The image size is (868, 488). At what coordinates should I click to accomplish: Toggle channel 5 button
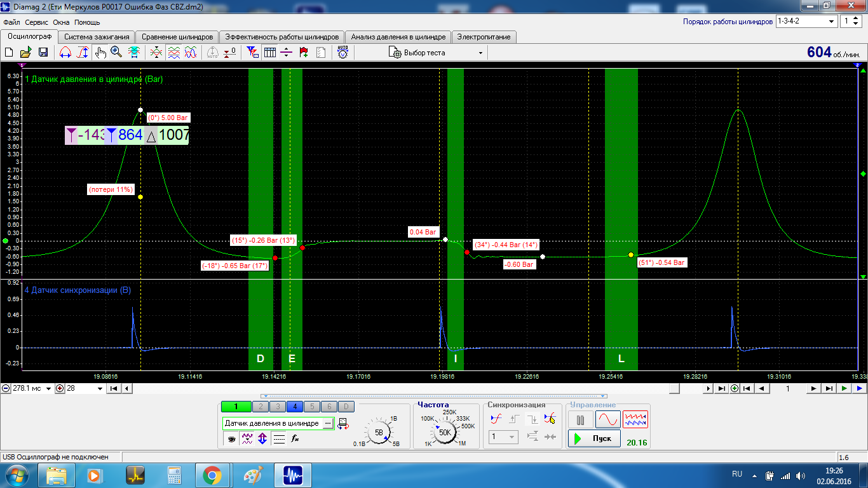pos(311,407)
